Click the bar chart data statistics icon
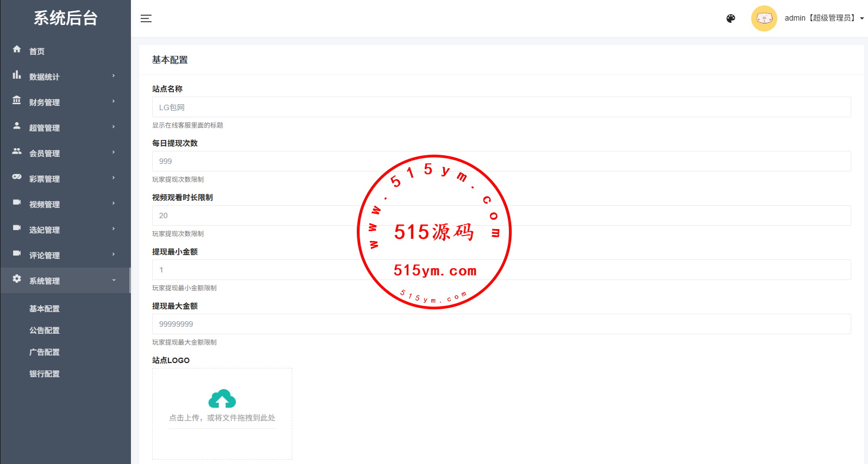 click(17, 75)
